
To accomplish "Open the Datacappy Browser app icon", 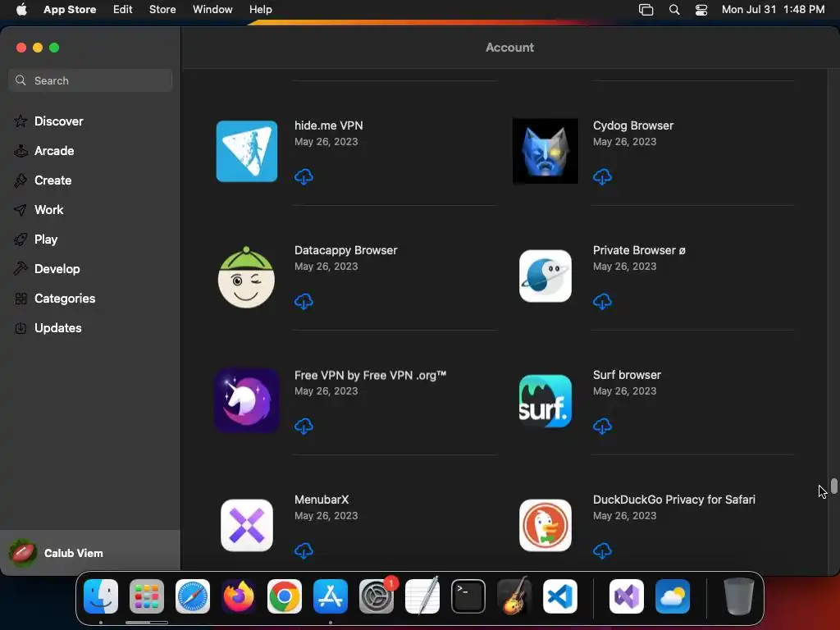I will [x=246, y=277].
